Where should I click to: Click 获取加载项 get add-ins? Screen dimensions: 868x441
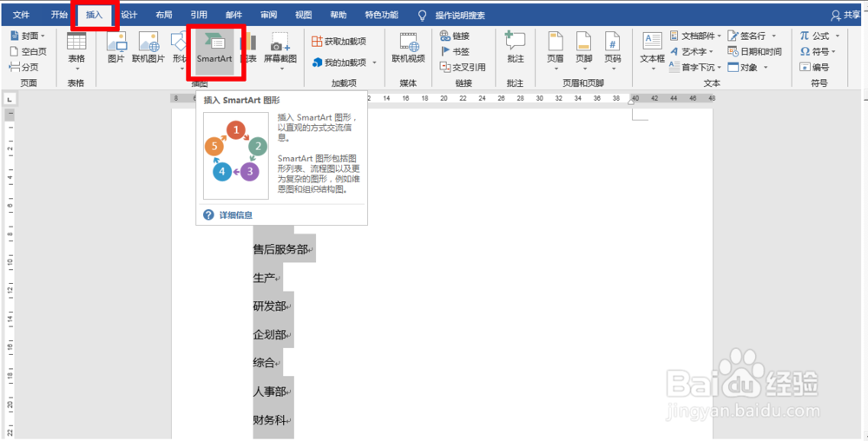[339, 42]
